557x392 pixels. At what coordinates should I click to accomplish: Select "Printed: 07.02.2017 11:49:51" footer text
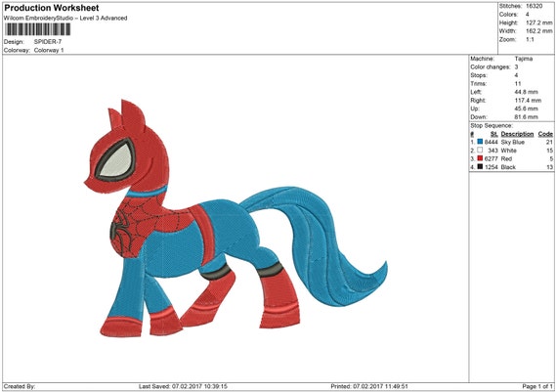tap(369, 386)
